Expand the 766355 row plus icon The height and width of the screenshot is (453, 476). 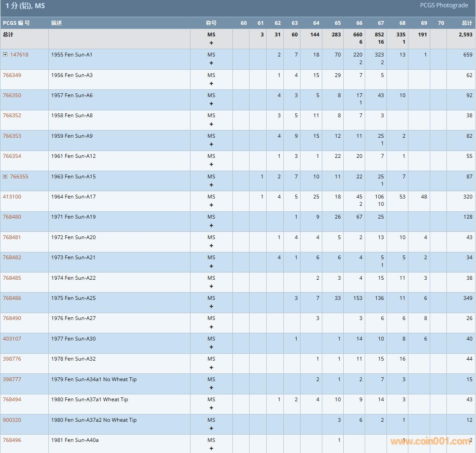(x=5, y=177)
